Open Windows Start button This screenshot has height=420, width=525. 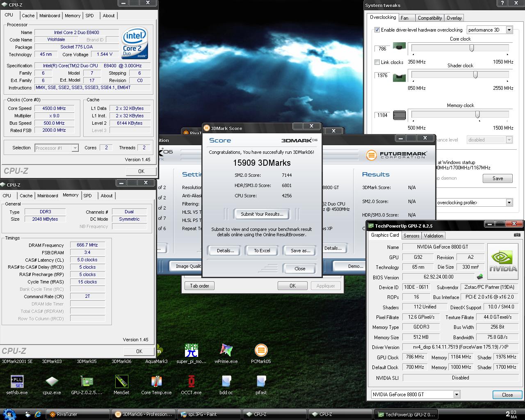point(9,414)
